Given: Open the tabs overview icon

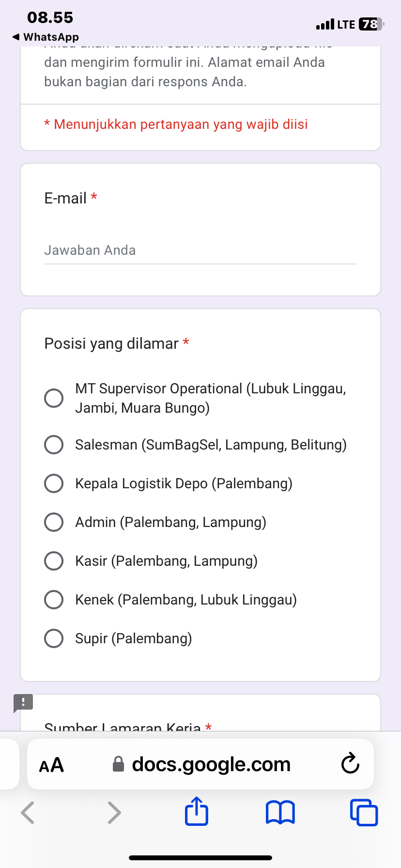Looking at the screenshot, I should pos(364,812).
